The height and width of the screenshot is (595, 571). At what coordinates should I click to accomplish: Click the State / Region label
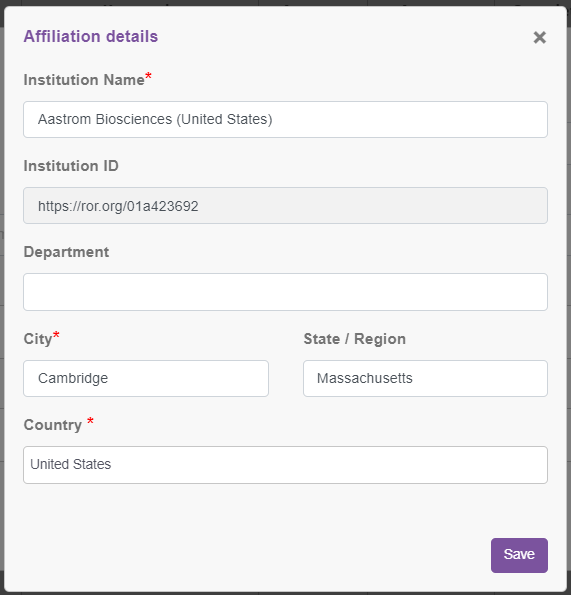[x=354, y=339]
